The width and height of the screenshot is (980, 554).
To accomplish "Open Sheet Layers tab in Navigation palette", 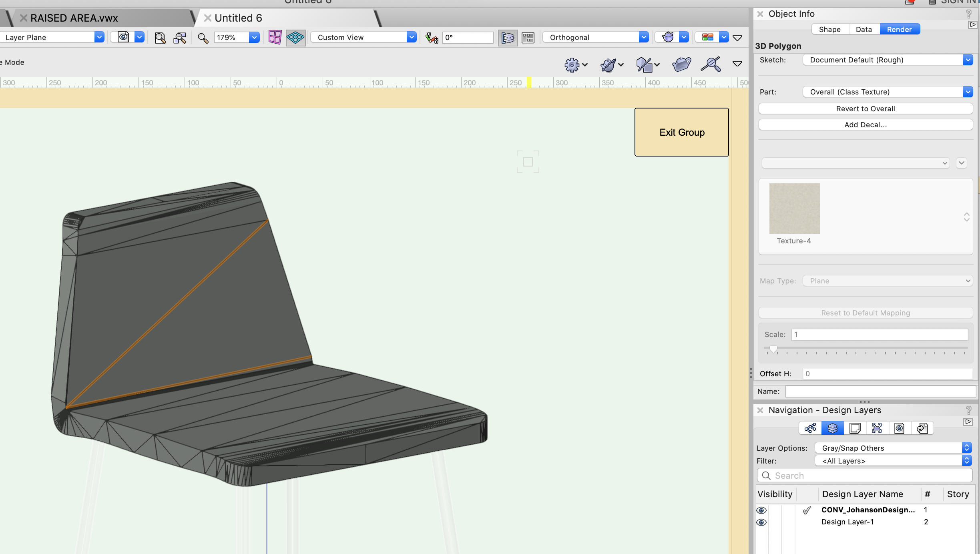I will pos(855,428).
